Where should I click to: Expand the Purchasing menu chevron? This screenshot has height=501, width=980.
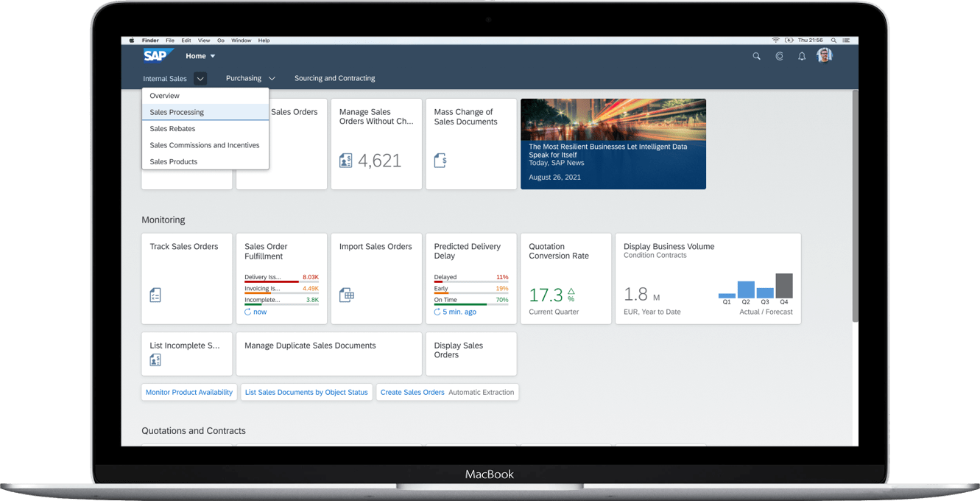coord(272,79)
